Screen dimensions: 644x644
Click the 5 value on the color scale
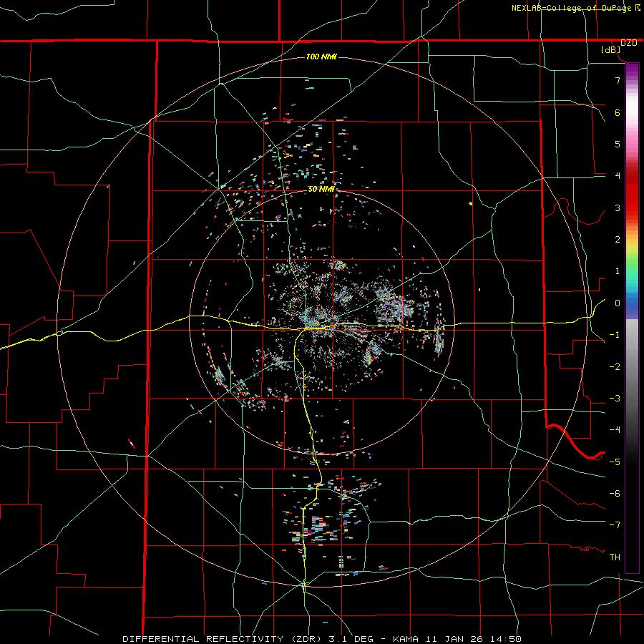618,144
